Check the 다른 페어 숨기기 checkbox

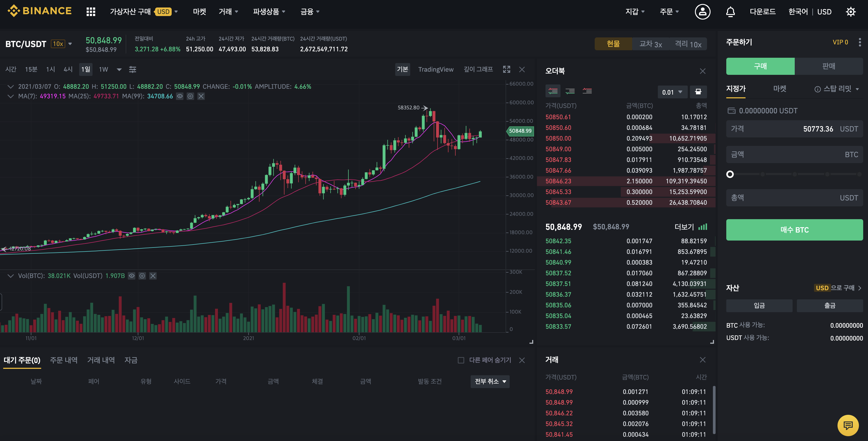(x=461, y=360)
